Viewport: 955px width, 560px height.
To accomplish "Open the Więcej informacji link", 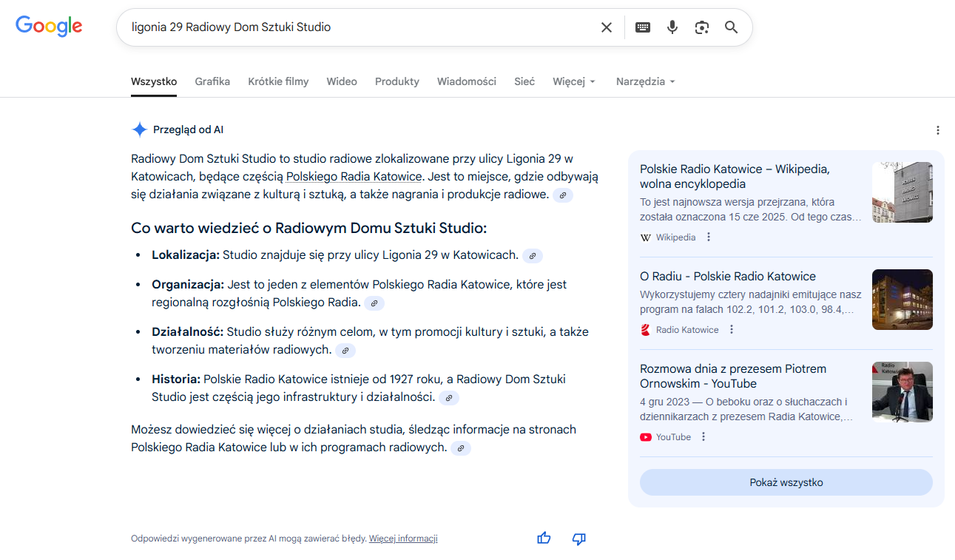I will (403, 539).
